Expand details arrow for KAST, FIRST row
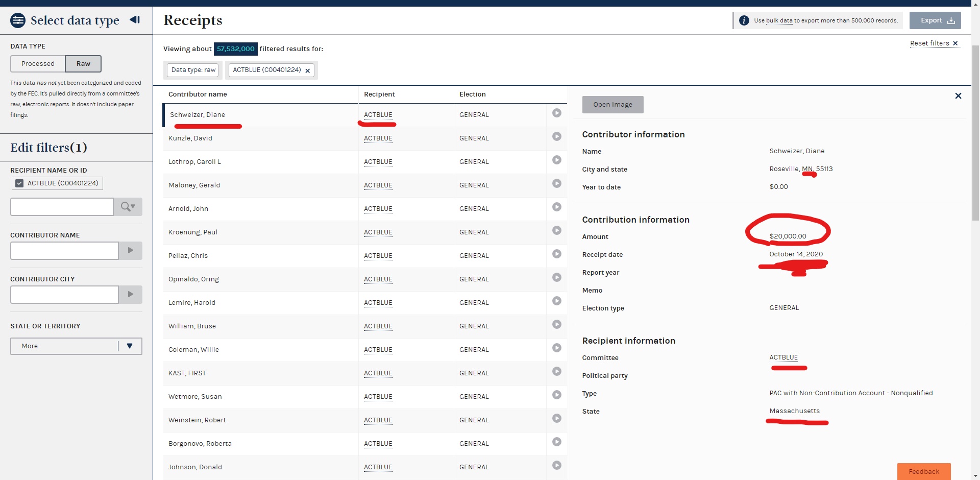The width and height of the screenshot is (980, 480). (557, 371)
